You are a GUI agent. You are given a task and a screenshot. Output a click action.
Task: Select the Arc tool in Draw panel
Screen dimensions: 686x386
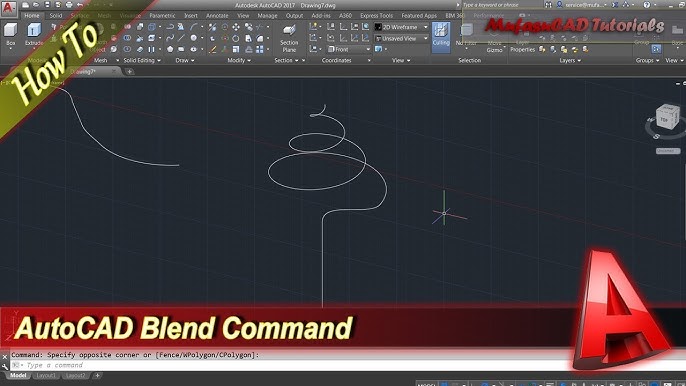click(193, 27)
